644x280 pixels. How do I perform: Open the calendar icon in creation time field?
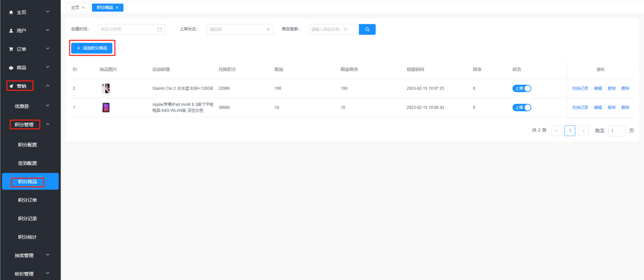click(160, 29)
